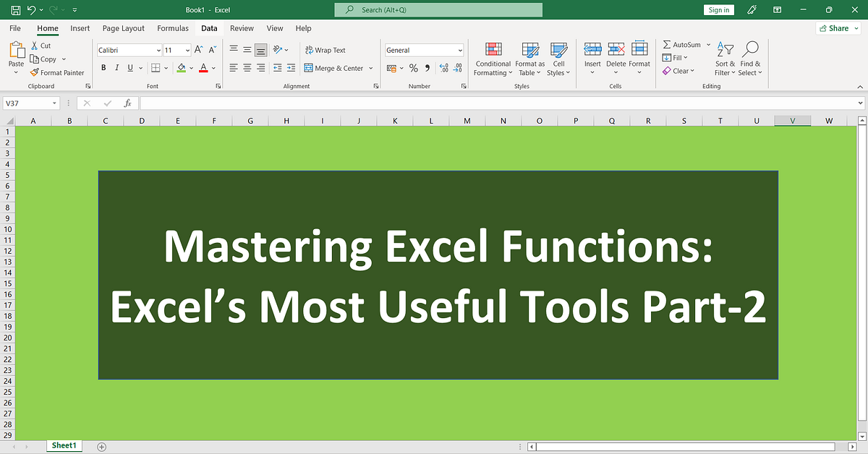Switch to the Formulas ribbon tab
This screenshot has width=868, height=454.
[x=173, y=28]
